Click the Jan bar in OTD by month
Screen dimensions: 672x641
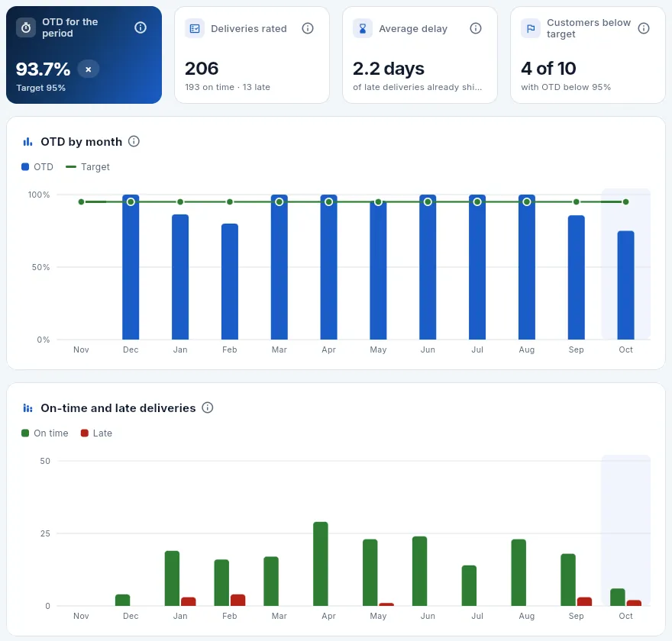(x=180, y=277)
